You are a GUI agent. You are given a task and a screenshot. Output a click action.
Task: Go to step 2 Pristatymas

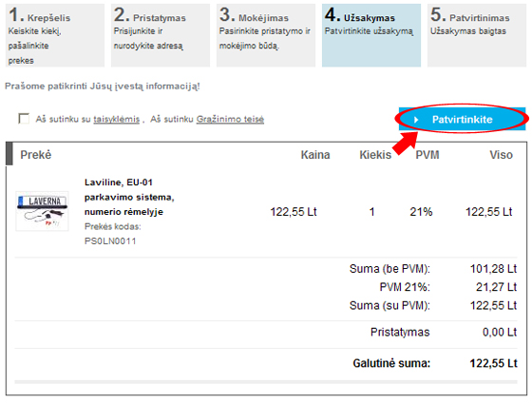pos(161,35)
